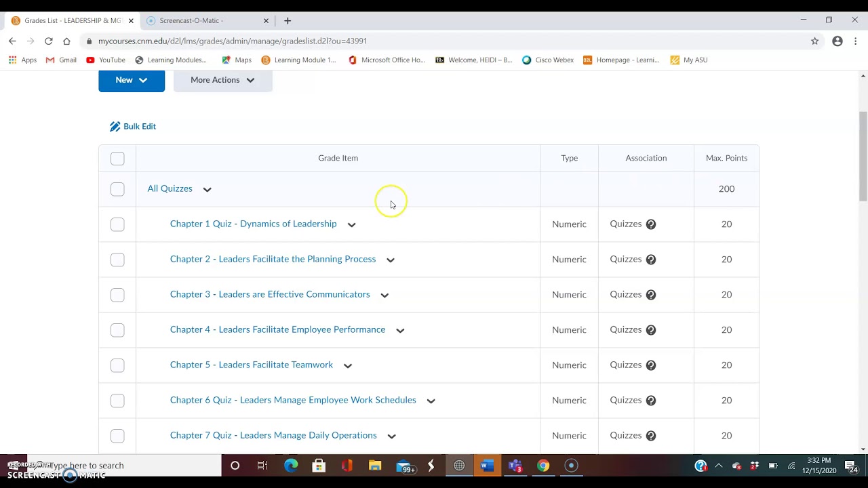Check the All Quizzes category checkbox

point(117,189)
